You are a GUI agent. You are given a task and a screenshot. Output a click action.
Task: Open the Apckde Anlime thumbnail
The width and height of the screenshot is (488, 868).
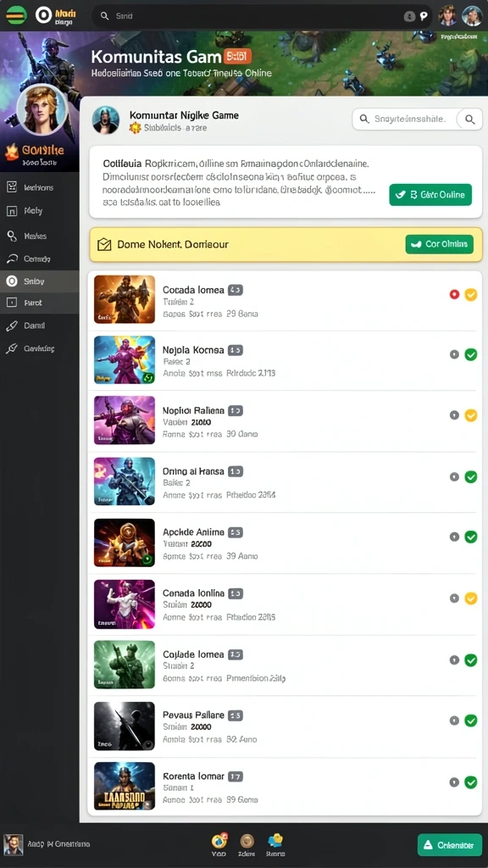(x=125, y=542)
